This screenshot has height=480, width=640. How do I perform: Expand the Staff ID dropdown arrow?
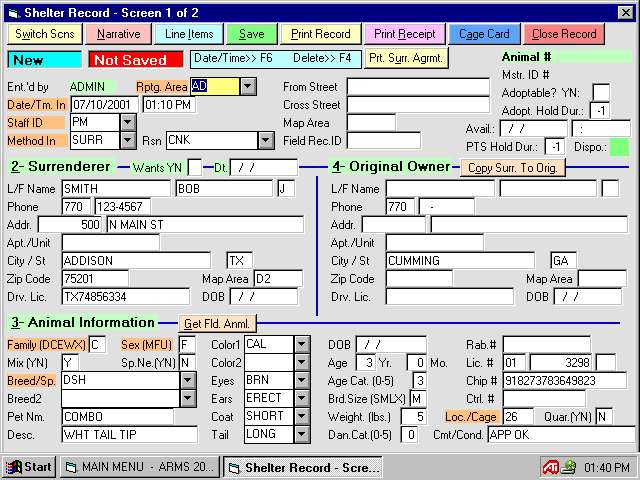(x=128, y=122)
